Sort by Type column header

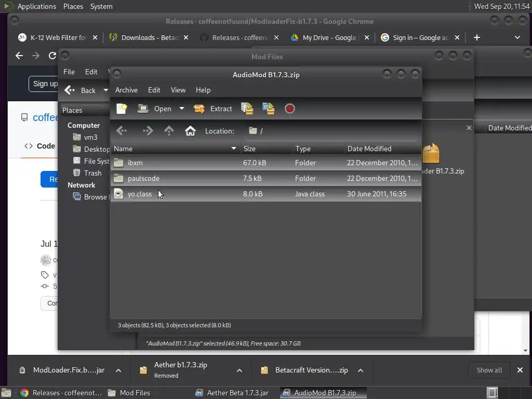click(x=318, y=149)
